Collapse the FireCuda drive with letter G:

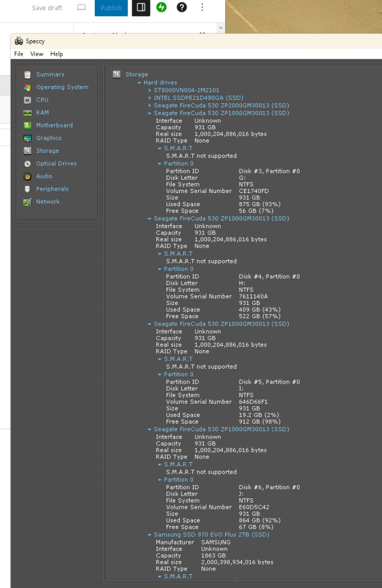(x=150, y=113)
